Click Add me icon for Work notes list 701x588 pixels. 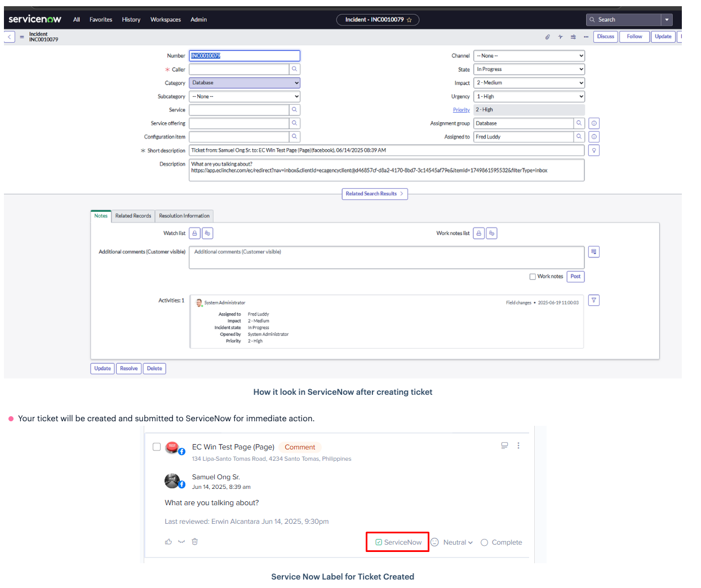click(492, 233)
